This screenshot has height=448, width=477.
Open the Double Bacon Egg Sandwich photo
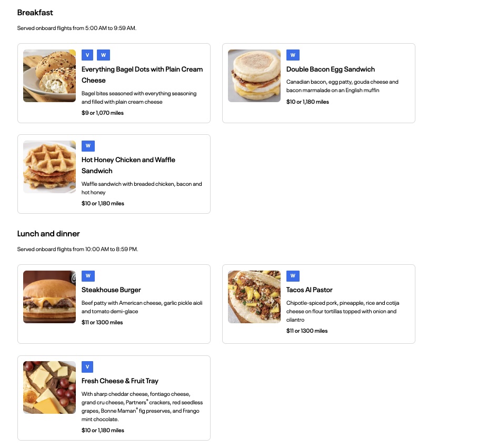pyautogui.click(x=254, y=76)
